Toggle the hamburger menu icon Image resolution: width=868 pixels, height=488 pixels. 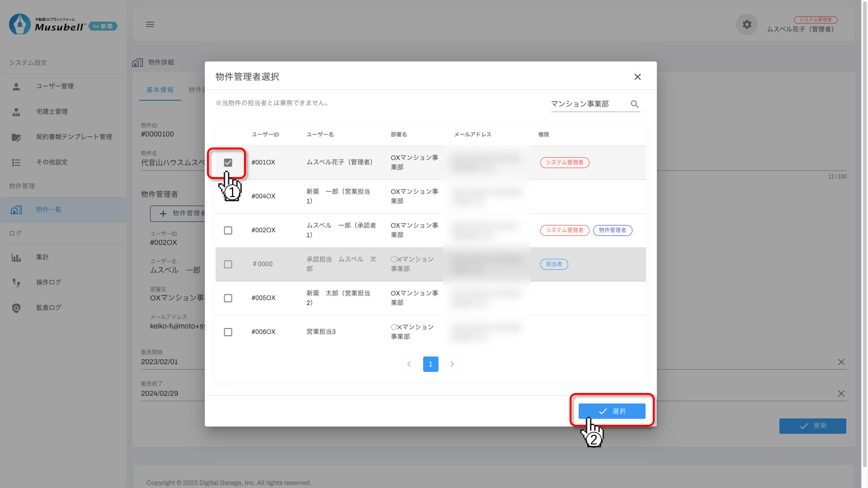pyautogui.click(x=150, y=24)
